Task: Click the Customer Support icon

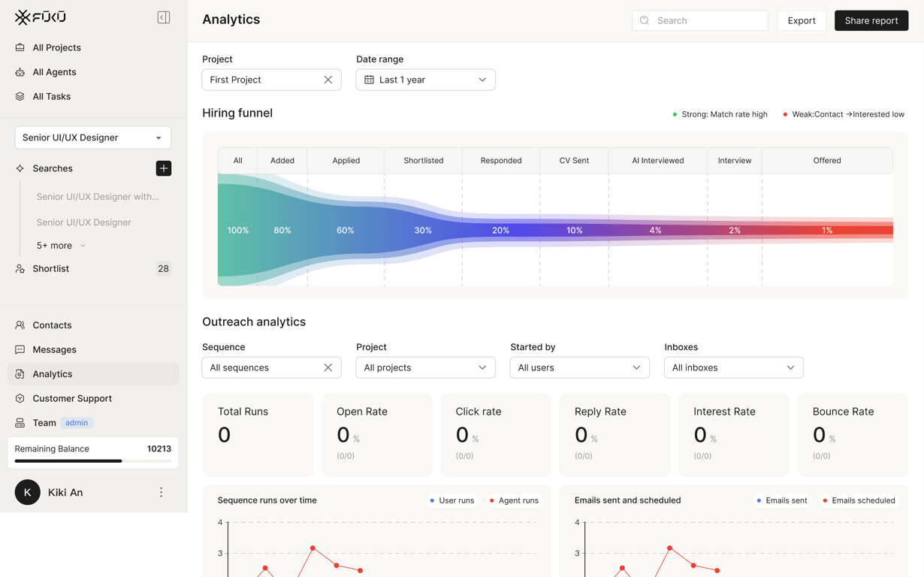Action: (x=20, y=398)
